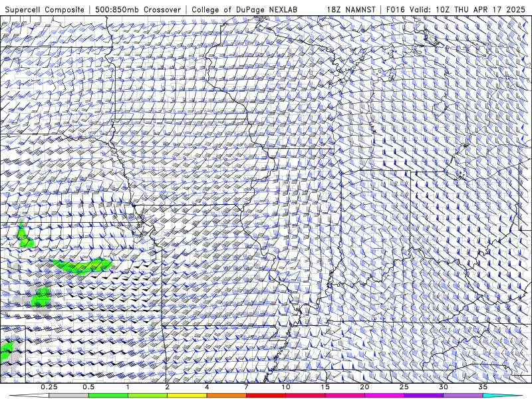Click the lavender color bar segment from 30 to 35
532x399 pixels.
pos(463,396)
